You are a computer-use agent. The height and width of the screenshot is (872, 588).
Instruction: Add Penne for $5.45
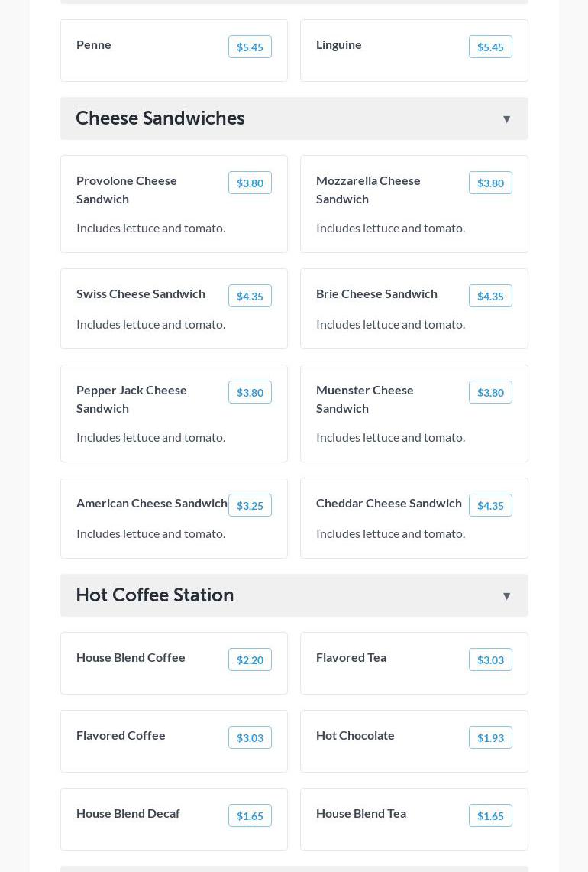(x=250, y=47)
